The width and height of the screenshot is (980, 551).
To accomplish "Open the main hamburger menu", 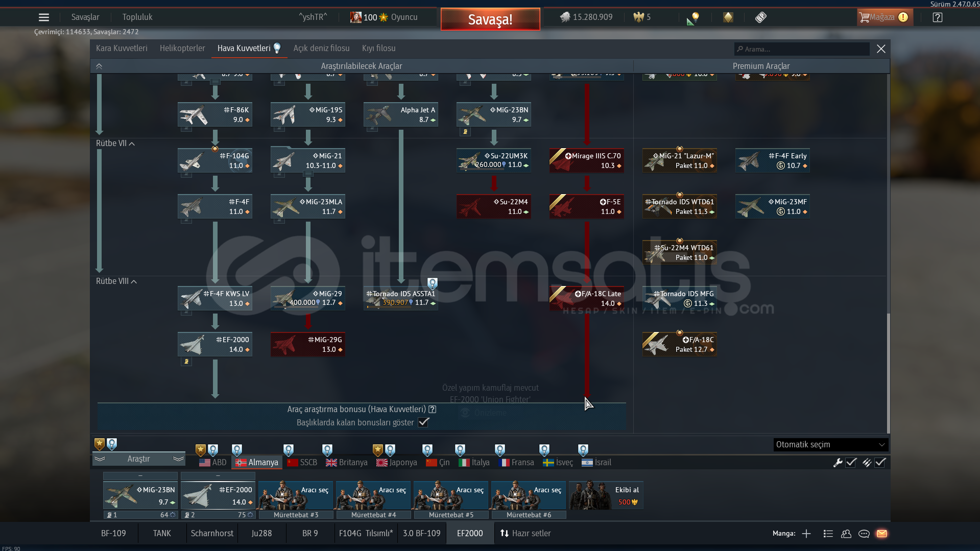I will point(44,17).
